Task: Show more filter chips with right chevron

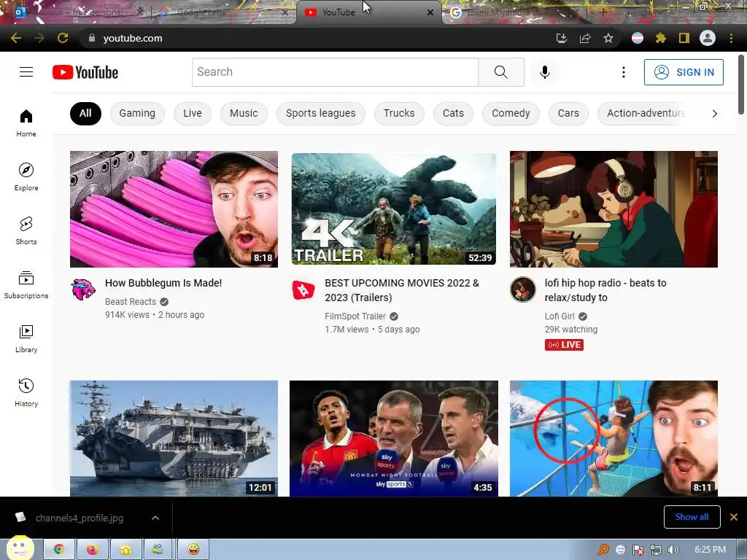Action: [714, 113]
